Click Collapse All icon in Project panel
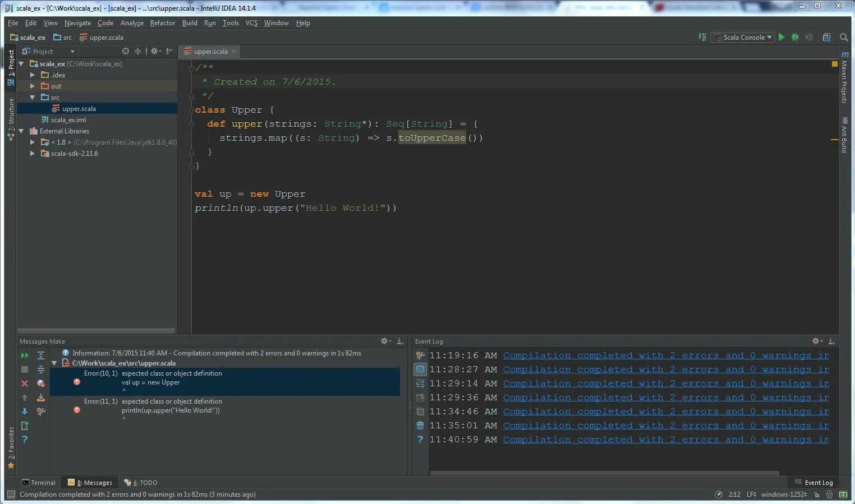855x504 pixels. pyautogui.click(x=137, y=51)
